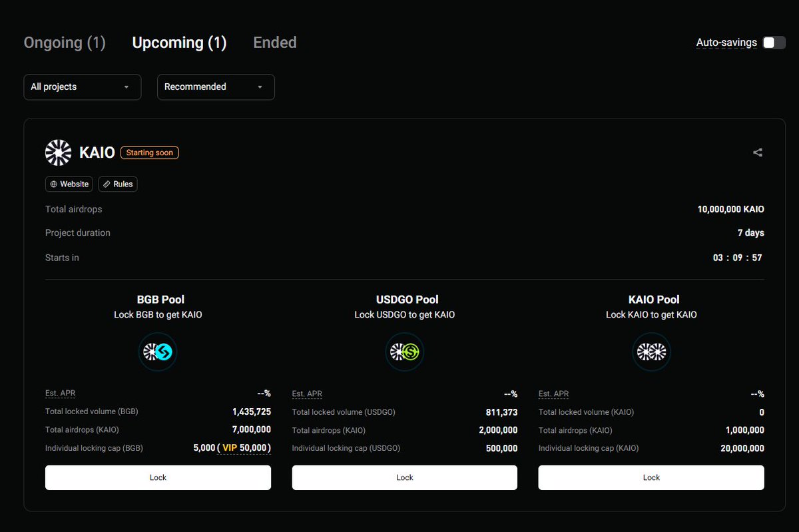Click the share icon on KAIO card
The width and height of the screenshot is (799, 532).
(758, 152)
